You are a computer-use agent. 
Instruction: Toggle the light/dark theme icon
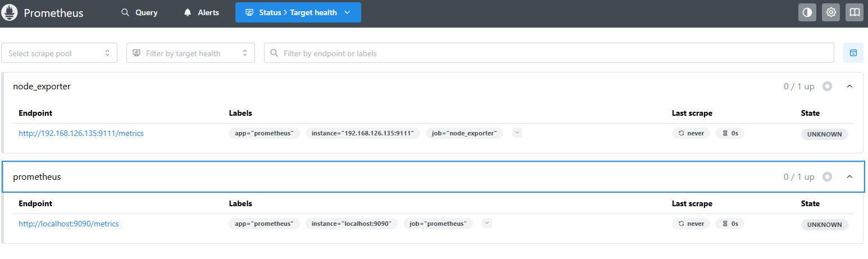tap(807, 12)
